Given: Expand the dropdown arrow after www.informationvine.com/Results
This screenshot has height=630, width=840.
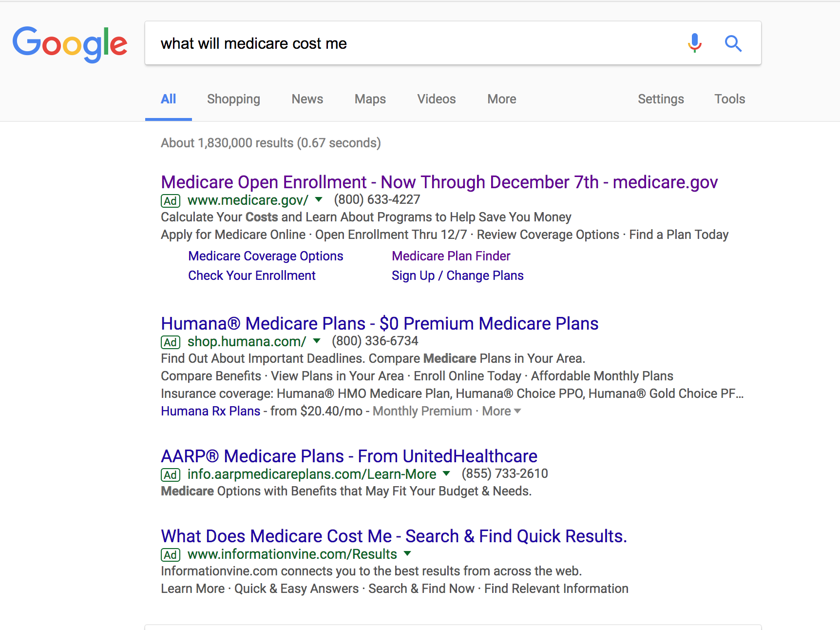Looking at the screenshot, I should (x=408, y=553).
